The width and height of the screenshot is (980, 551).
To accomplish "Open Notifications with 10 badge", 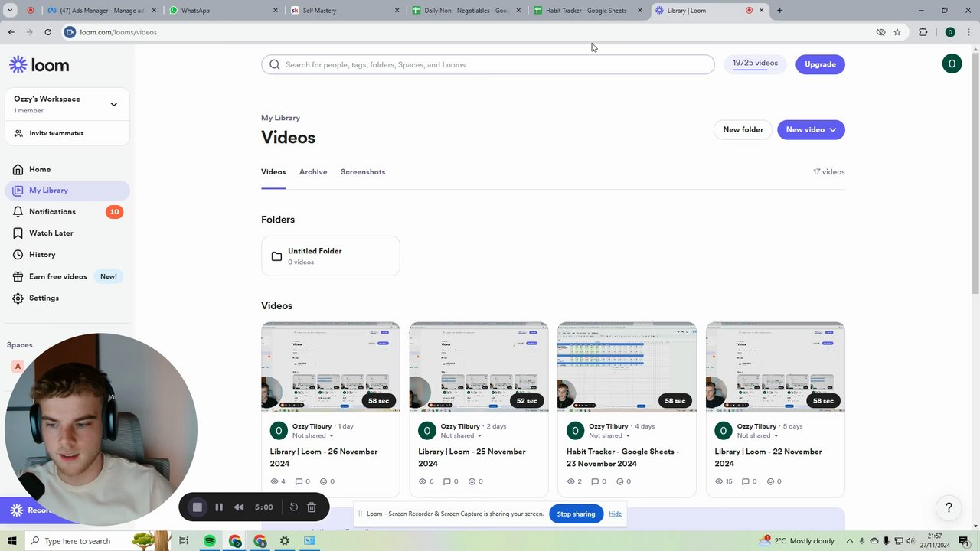I will coord(67,212).
